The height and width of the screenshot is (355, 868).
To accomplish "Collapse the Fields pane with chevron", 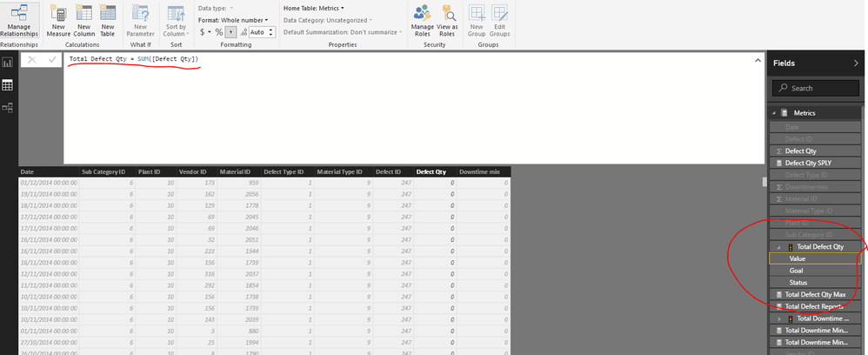I will coord(855,64).
